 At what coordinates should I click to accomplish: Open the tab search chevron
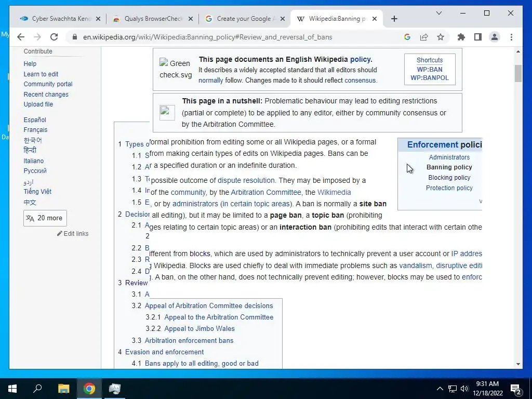(x=438, y=13)
